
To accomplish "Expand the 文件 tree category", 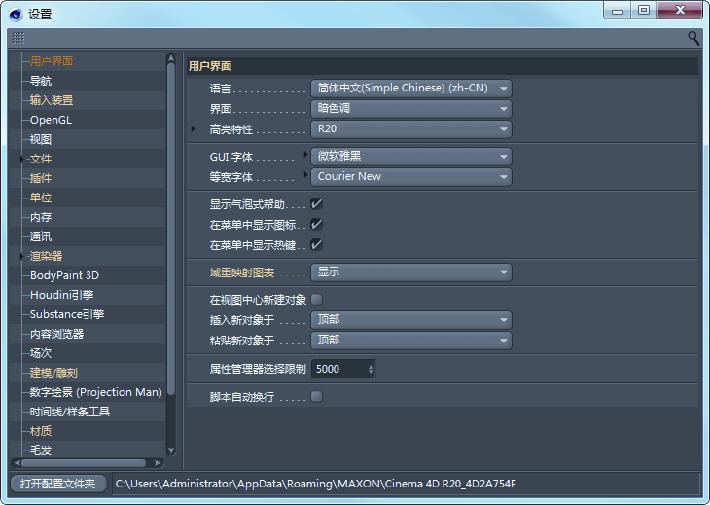I will pyautogui.click(x=22, y=159).
